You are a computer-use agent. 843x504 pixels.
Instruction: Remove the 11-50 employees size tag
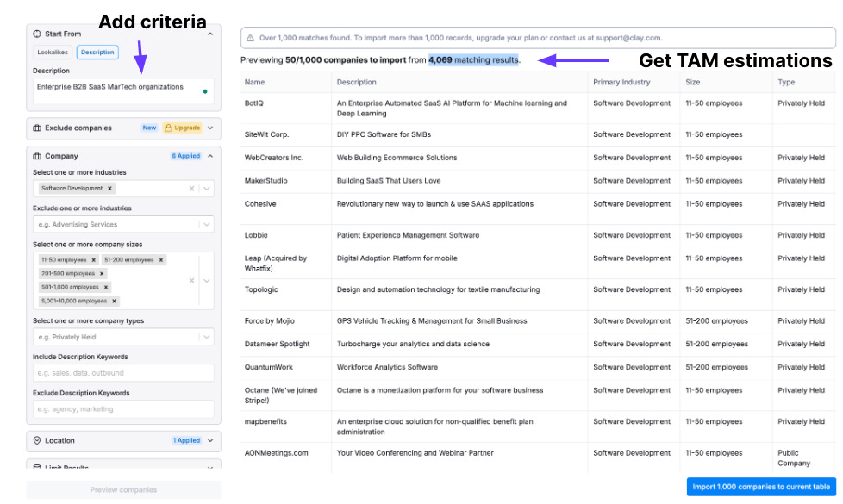94,260
